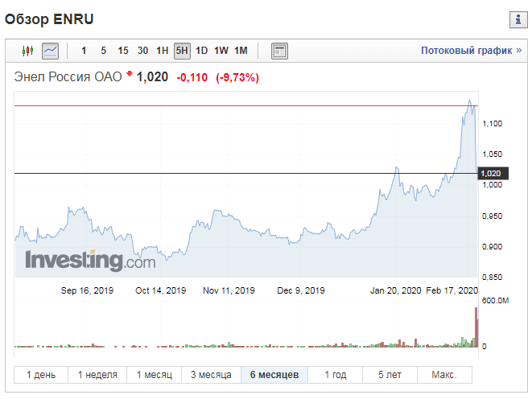Screen dimensions: 532x399
Task: Choose the 1H interval
Action: click(163, 51)
